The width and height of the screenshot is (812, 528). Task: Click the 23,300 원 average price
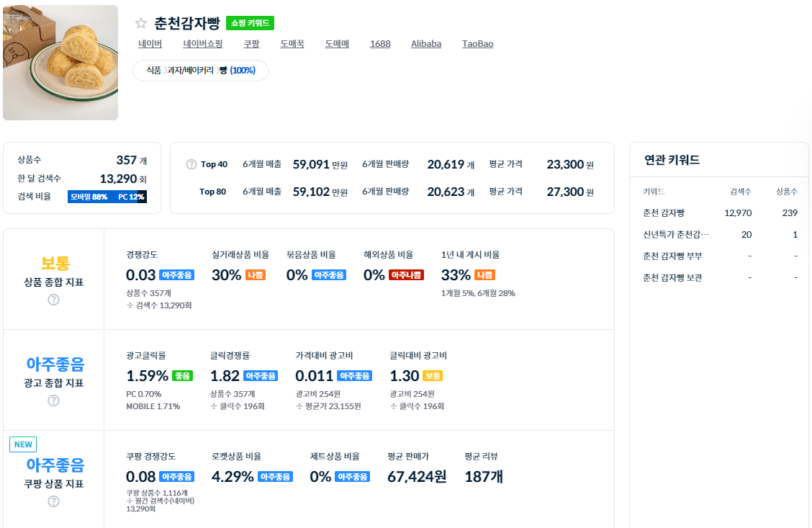pos(570,165)
